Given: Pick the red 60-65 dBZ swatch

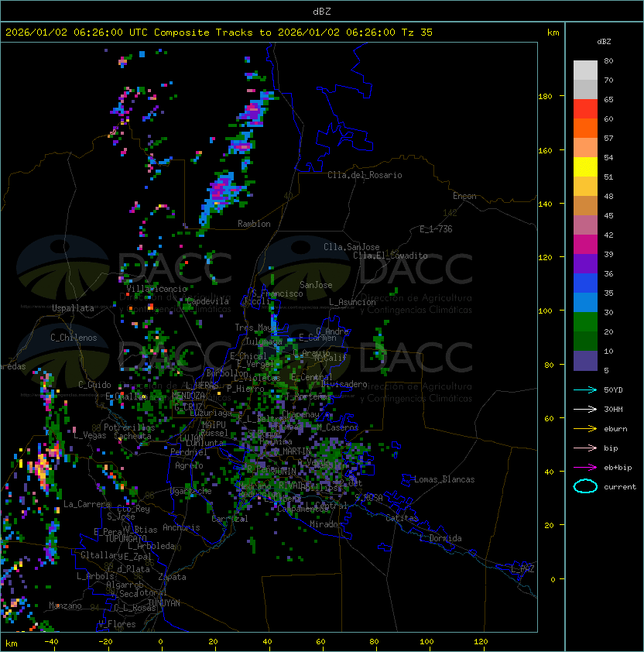Looking at the screenshot, I should 585,109.
